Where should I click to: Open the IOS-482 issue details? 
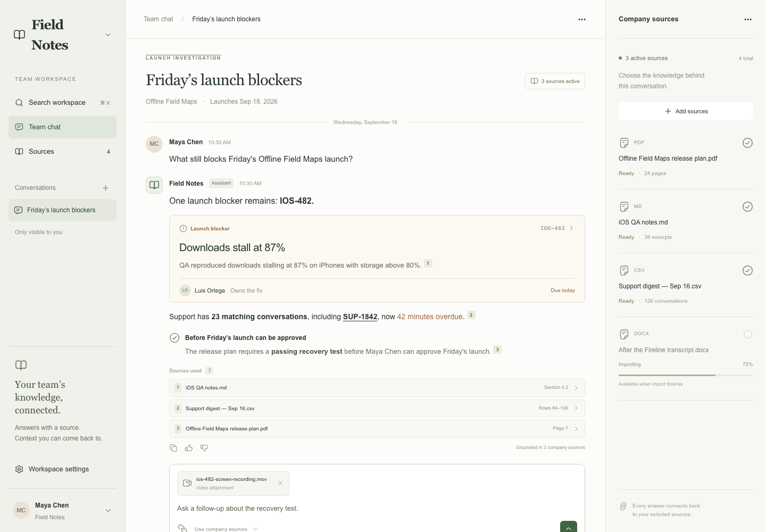click(x=557, y=228)
